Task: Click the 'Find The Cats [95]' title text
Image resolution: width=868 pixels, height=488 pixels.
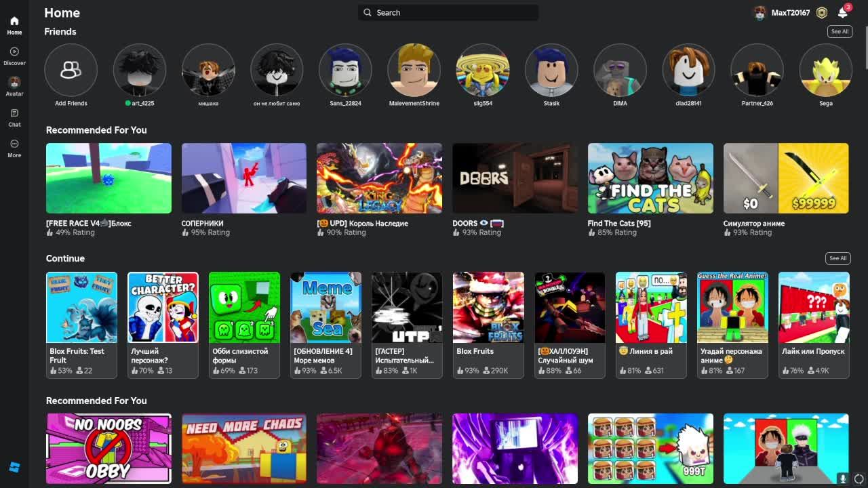Action: [x=619, y=223]
